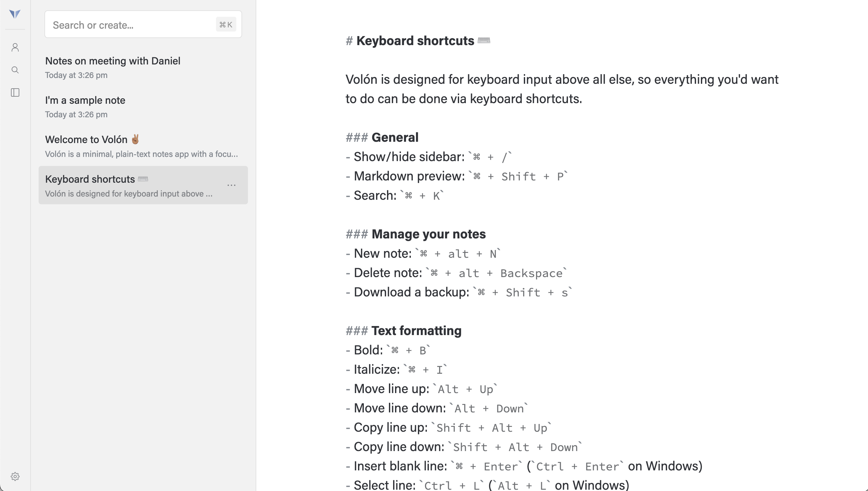Click the intro paragraph about keyboard input

562,89
